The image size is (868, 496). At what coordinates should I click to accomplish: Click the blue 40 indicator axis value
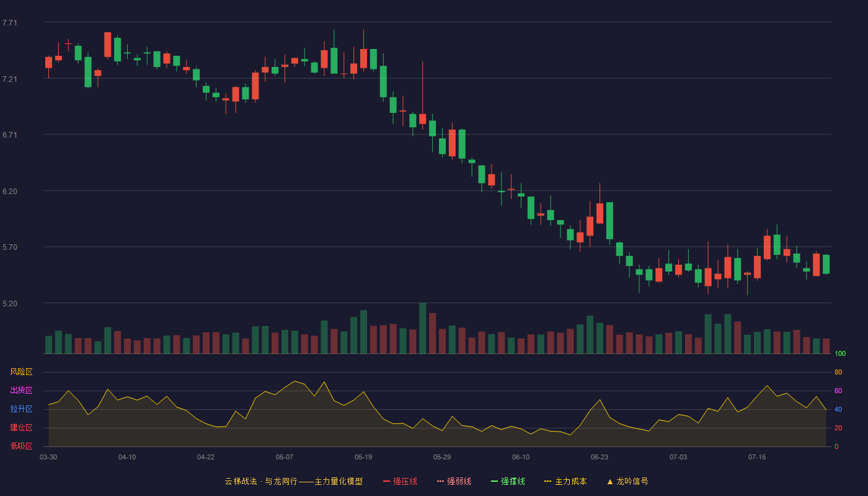(838, 410)
